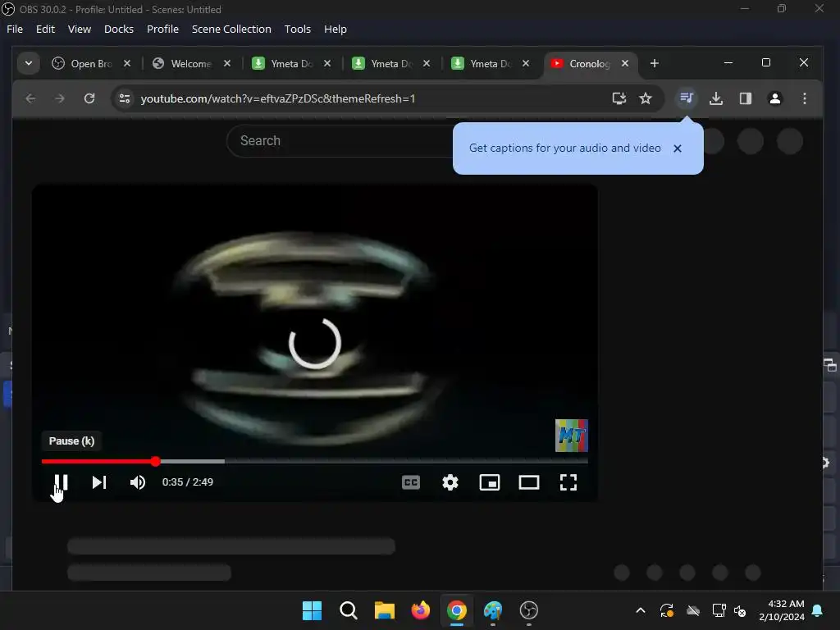Open the media controls button
The image size is (840, 630).
(687, 98)
